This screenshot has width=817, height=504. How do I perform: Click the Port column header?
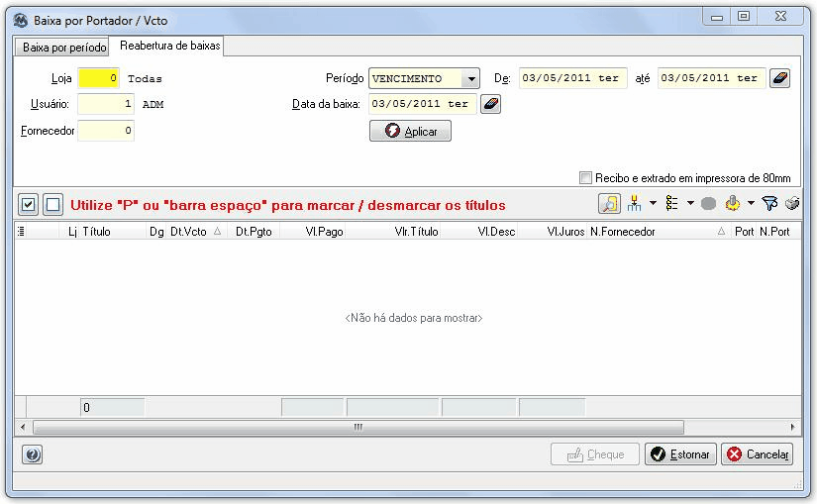(744, 232)
